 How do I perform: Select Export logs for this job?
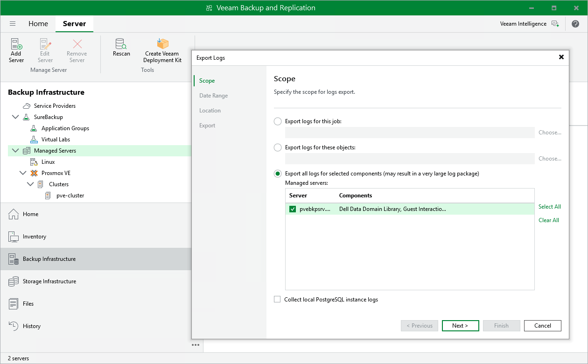[x=278, y=121]
